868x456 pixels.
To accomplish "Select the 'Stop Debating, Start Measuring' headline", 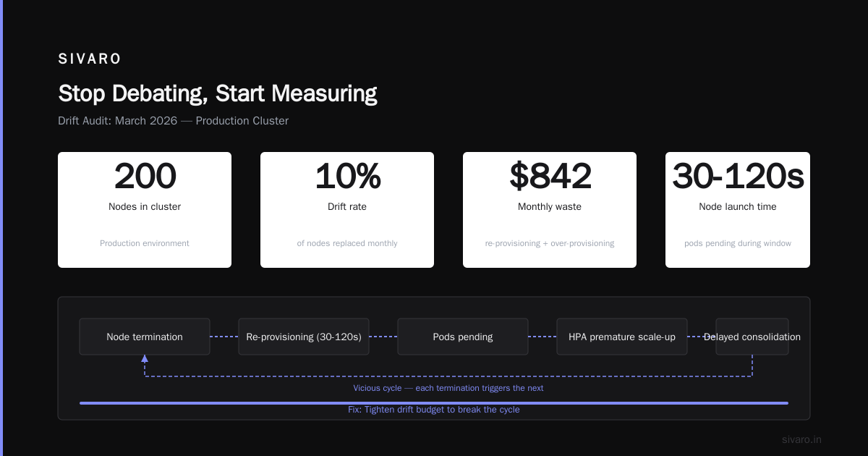I will coord(217,94).
